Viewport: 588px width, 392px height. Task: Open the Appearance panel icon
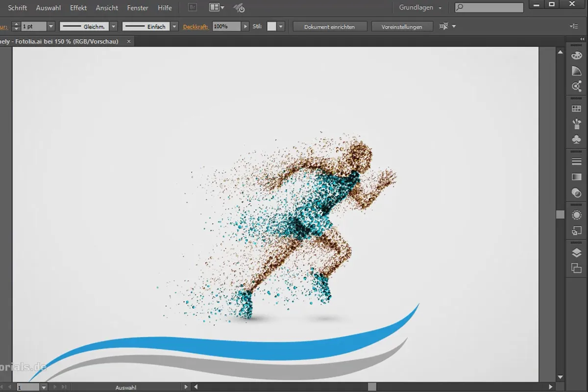(x=577, y=215)
